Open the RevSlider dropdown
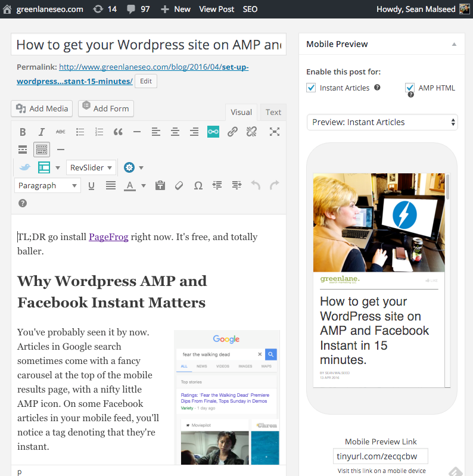Viewport: 473px width, 476px height. coord(91,167)
